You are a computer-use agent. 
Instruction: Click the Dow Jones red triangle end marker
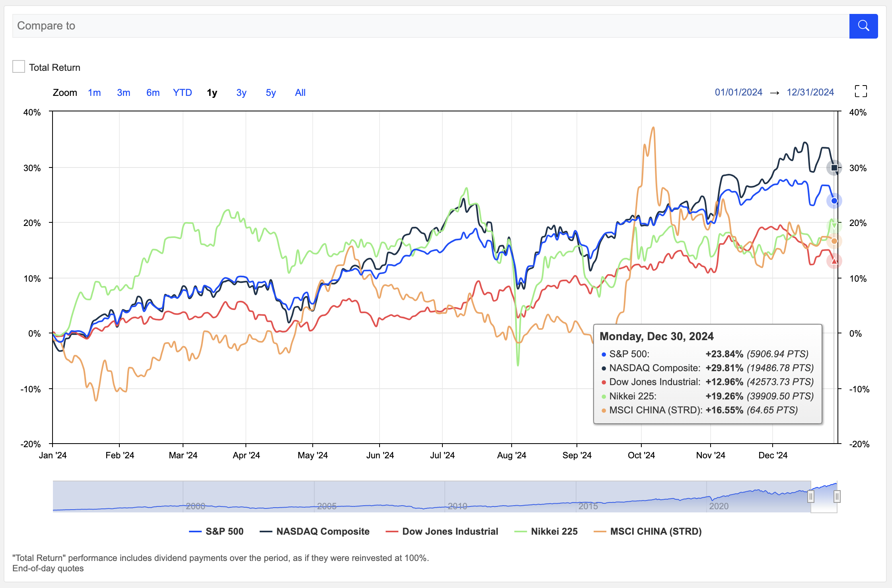pos(834,261)
